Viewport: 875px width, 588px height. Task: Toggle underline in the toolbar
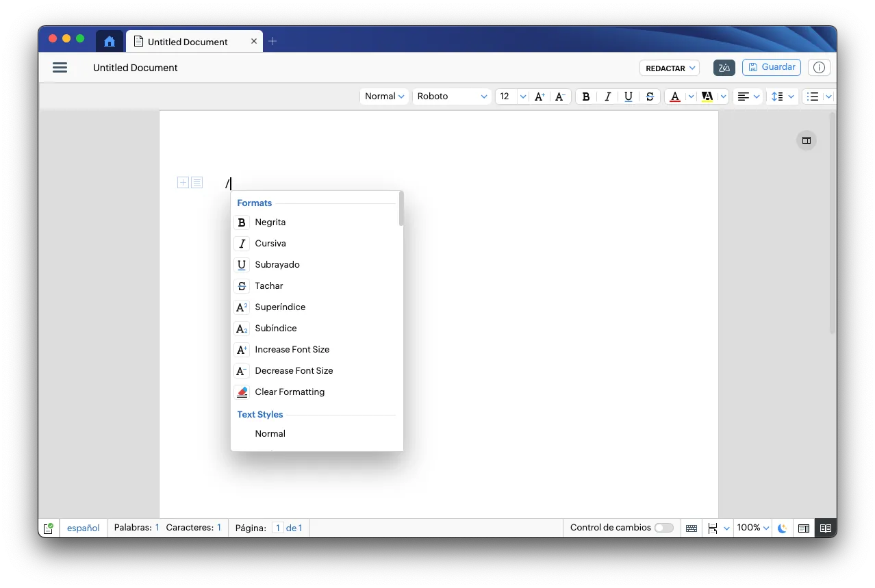(x=629, y=97)
